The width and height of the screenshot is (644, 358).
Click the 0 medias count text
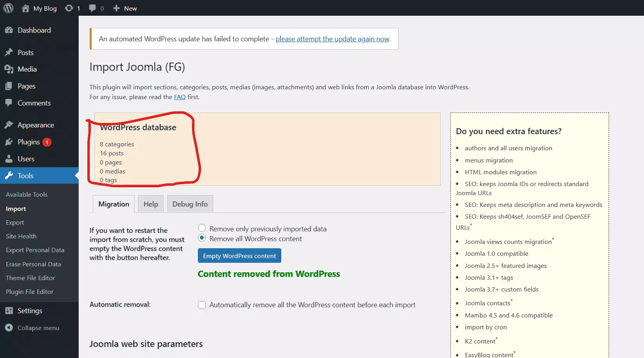113,172
